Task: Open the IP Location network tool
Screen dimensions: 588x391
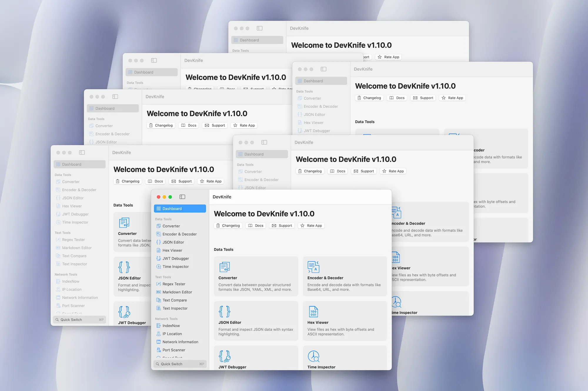Action: click(x=172, y=334)
